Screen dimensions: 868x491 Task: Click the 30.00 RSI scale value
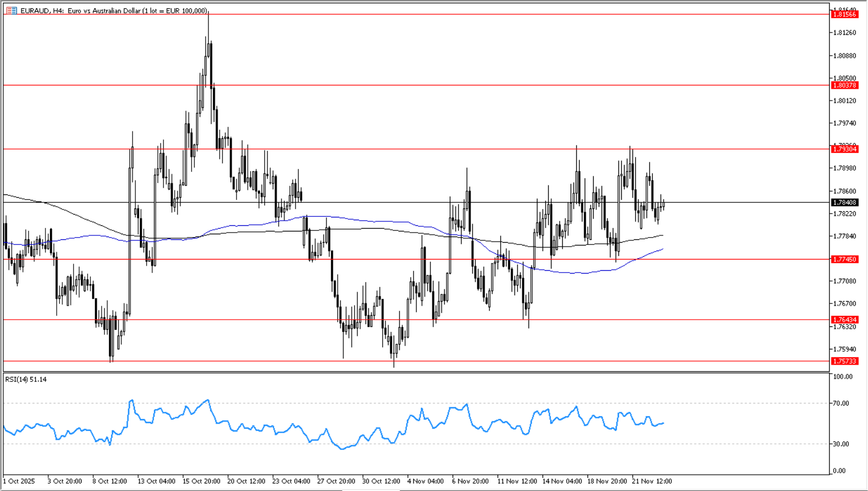(x=842, y=444)
